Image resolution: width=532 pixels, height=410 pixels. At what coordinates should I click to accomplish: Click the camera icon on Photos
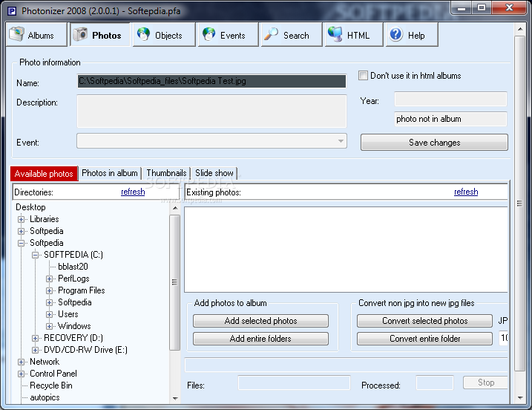[x=80, y=34]
